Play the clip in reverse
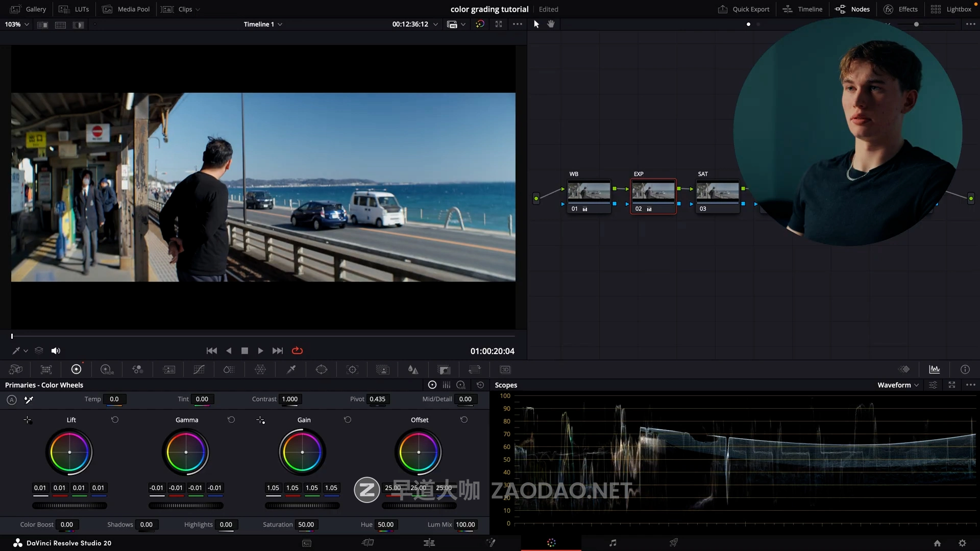Screen dimensions: 980x551 coord(229,350)
